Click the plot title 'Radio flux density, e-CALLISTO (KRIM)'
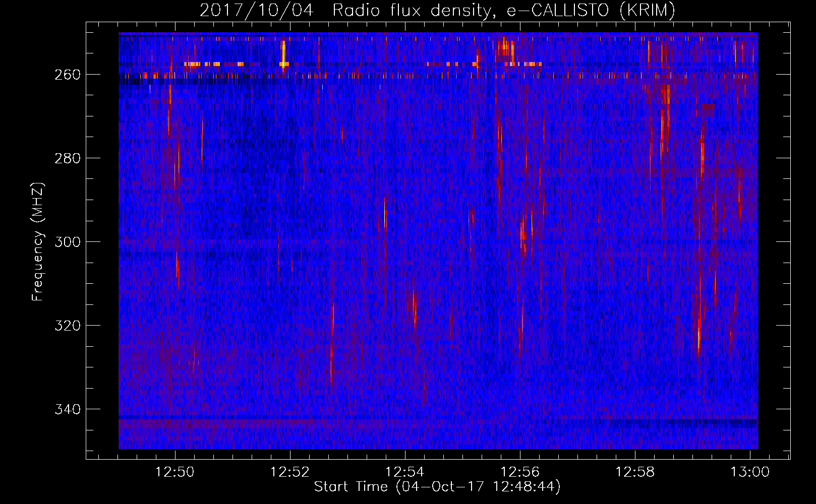Image resolution: width=816 pixels, height=504 pixels. pyautogui.click(x=503, y=10)
